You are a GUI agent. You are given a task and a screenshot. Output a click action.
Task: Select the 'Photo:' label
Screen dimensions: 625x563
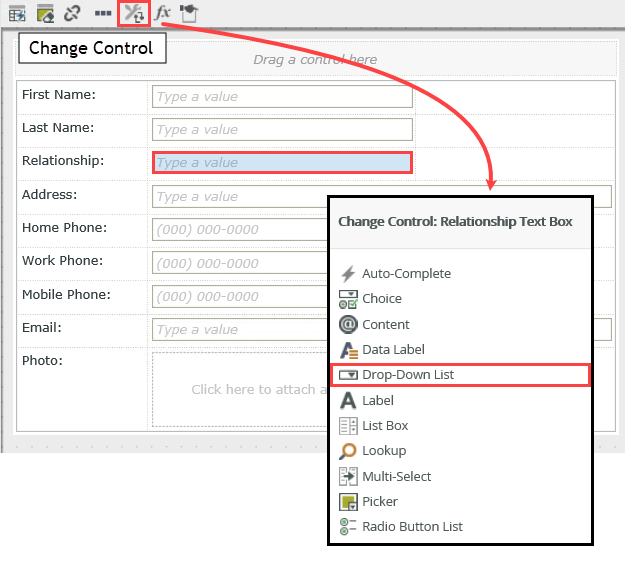42,360
